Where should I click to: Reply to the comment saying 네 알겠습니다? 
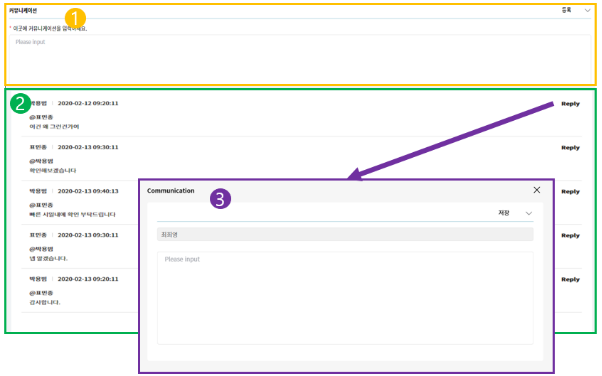point(570,235)
